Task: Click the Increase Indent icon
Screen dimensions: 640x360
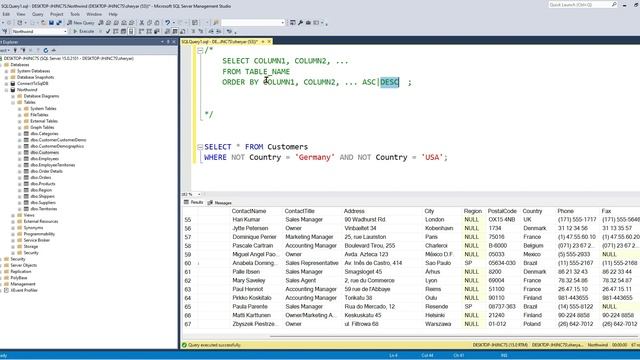Action: point(219,31)
